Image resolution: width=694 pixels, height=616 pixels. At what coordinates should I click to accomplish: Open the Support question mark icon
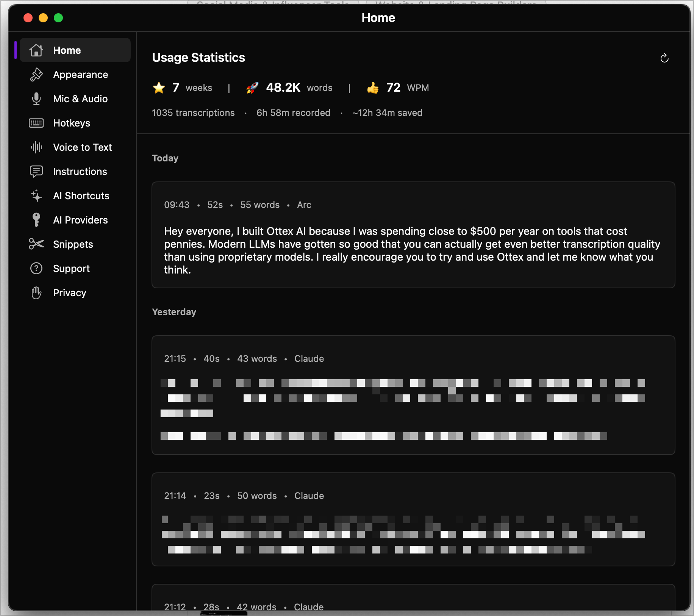click(36, 268)
